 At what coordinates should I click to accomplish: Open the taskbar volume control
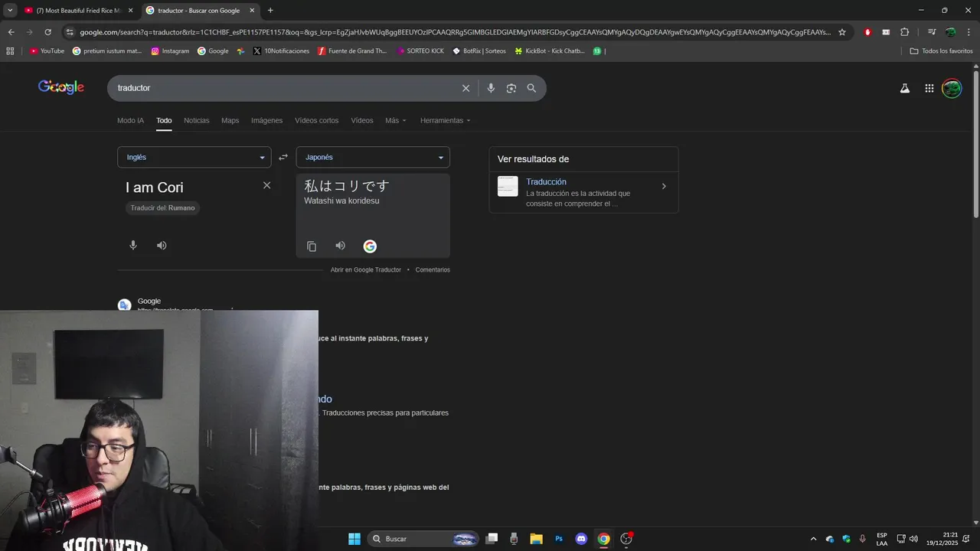pyautogui.click(x=913, y=539)
